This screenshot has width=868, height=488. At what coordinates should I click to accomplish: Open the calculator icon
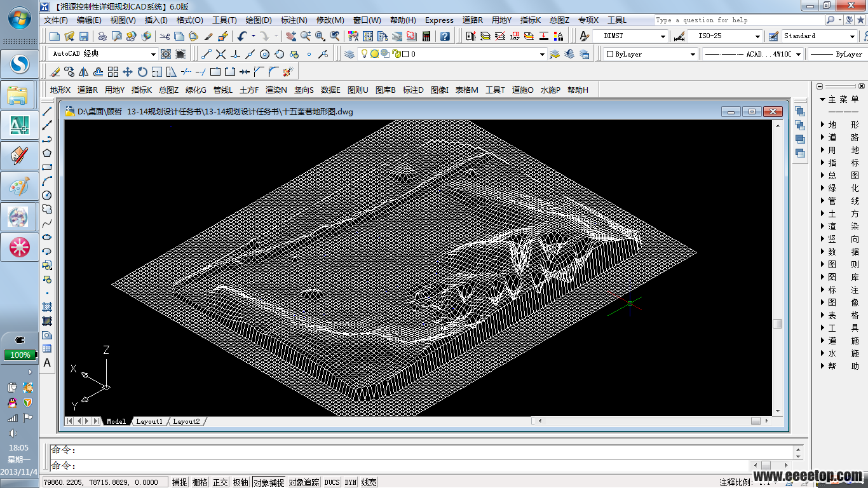[426, 36]
